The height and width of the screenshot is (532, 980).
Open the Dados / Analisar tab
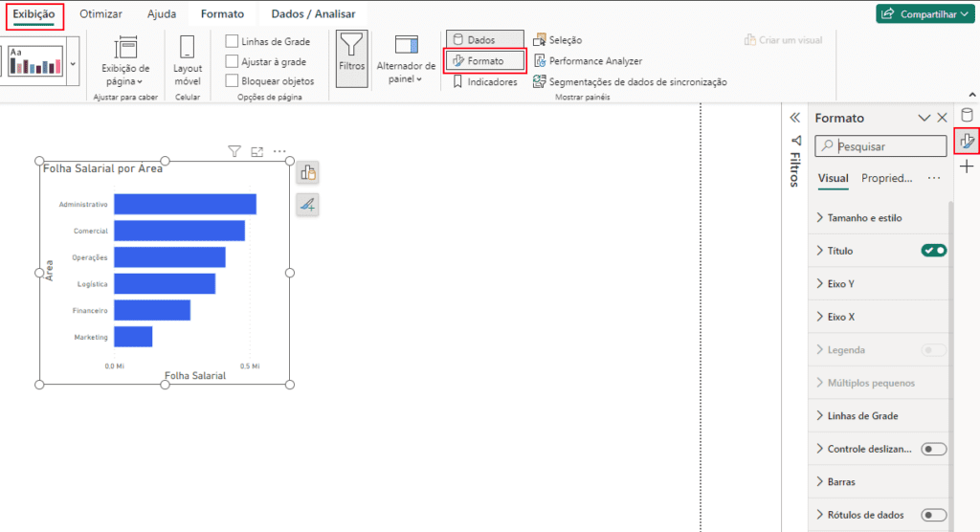click(x=313, y=13)
